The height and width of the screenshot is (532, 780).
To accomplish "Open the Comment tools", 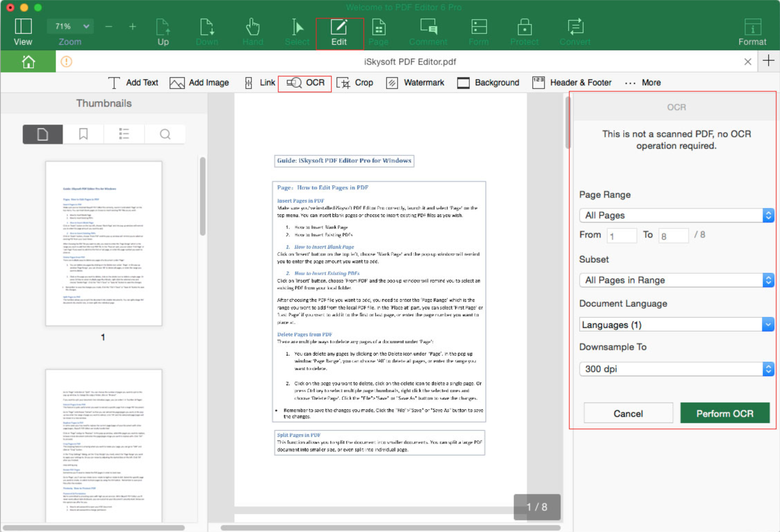I will tap(428, 32).
